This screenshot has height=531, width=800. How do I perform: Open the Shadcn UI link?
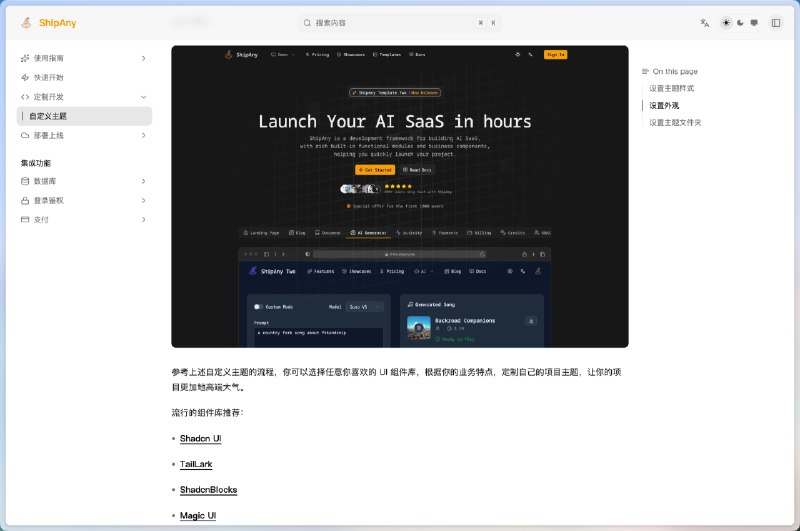coord(200,438)
